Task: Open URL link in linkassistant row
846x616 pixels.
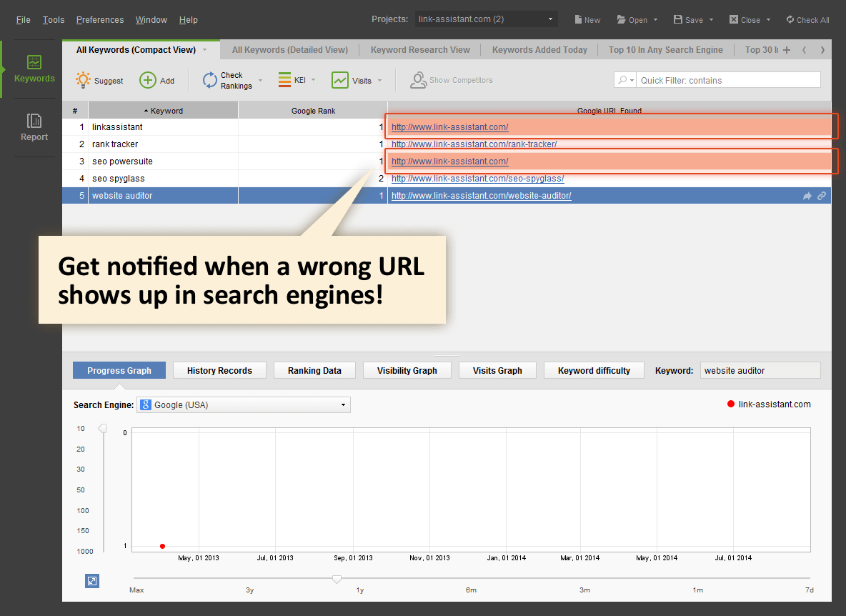Action: pyautogui.click(x=450, y=126)
